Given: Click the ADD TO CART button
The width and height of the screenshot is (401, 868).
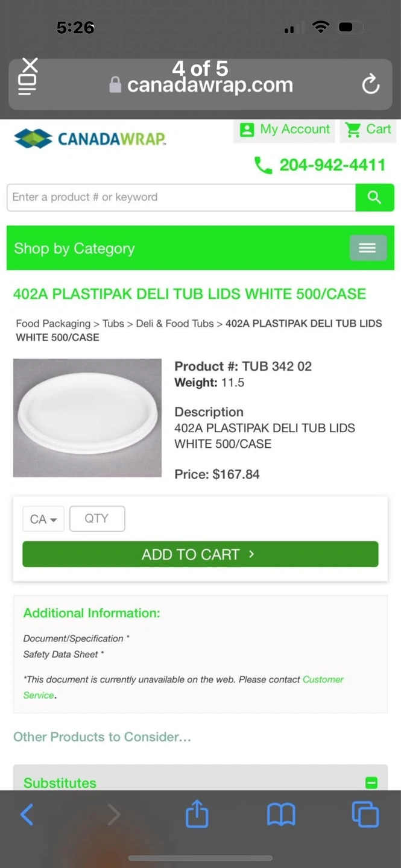Looking at the screenshot, I should tap(200, 555).
